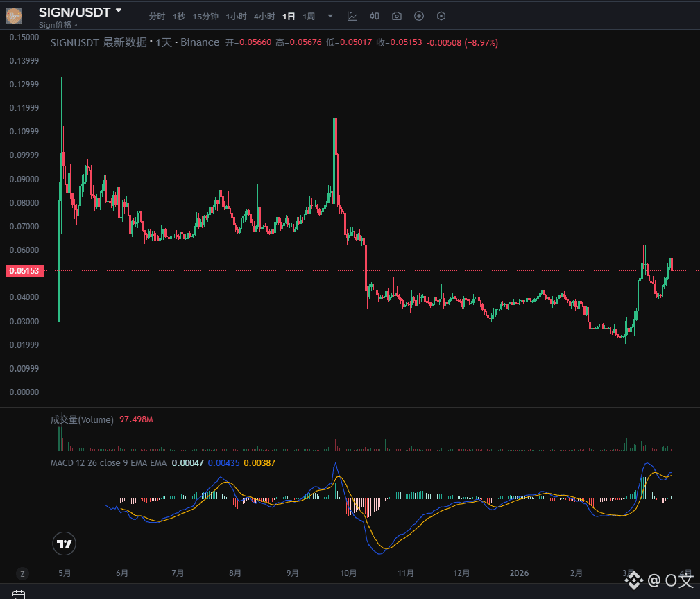
Task: Open chart settings hexagon icon
Action: point(441,16)
